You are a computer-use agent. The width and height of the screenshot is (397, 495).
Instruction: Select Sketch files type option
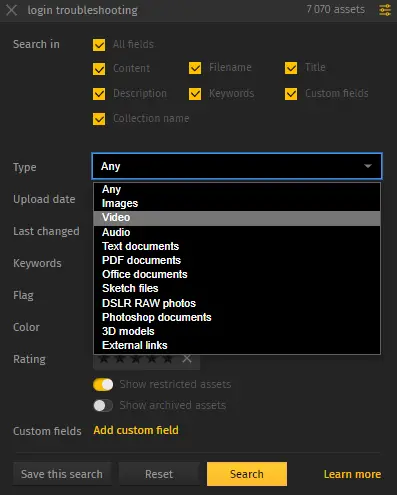click(237, 288)
